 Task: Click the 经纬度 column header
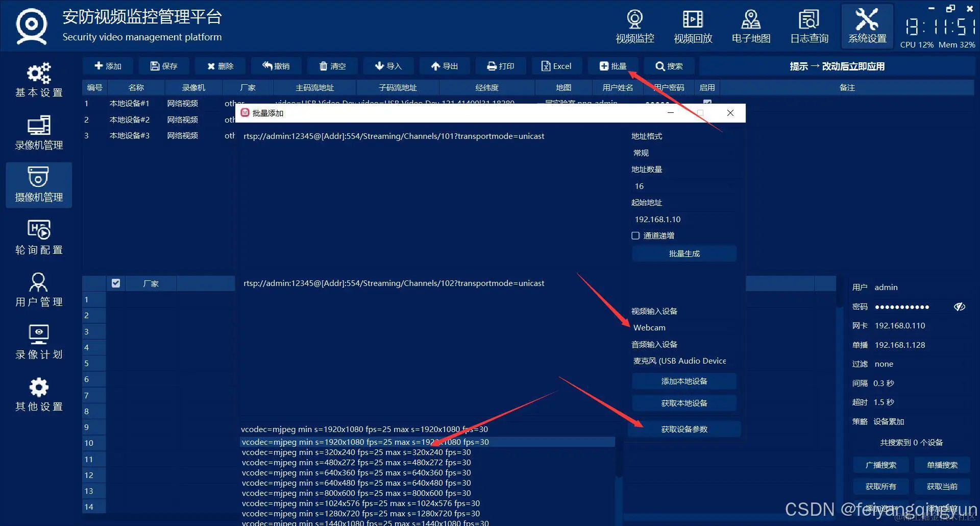tap(486, 87)
